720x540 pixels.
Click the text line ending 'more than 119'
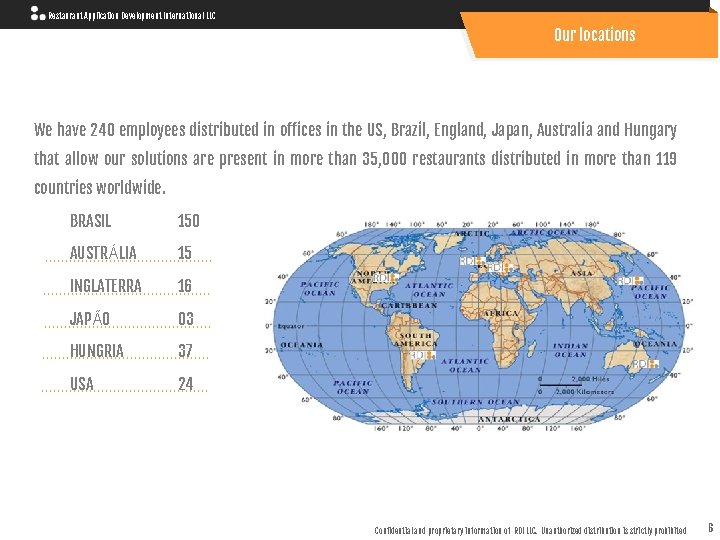pos(355,159)
